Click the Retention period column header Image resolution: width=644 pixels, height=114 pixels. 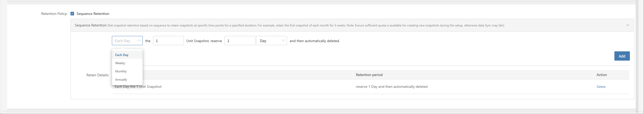(369, 75)
